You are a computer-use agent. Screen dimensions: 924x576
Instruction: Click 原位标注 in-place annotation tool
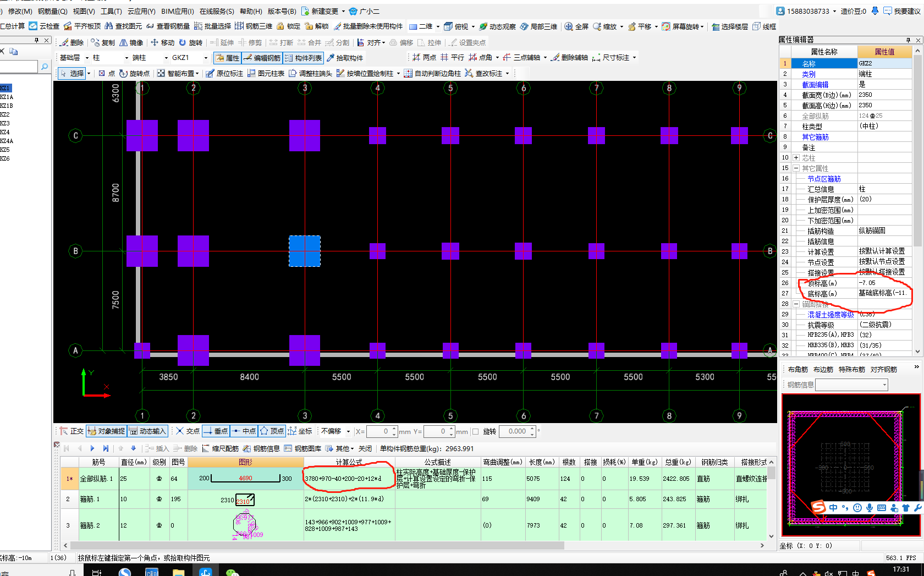224,73
